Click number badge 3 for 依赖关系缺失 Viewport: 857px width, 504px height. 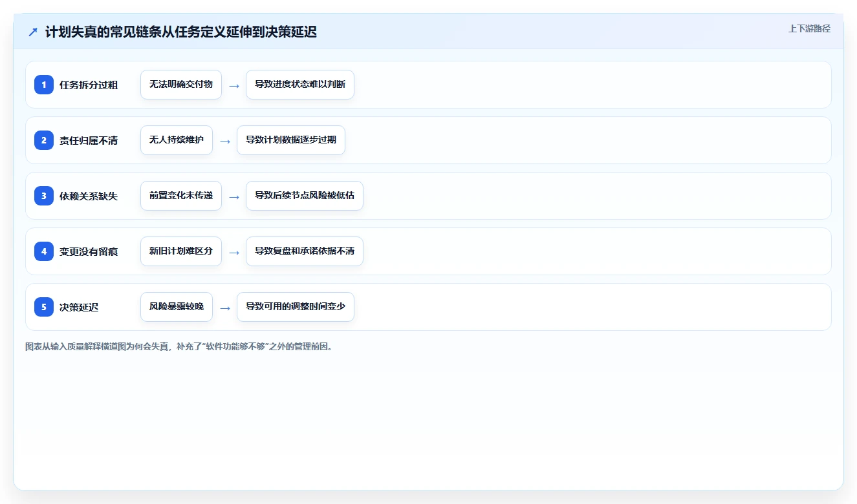(x=44, y=196)
